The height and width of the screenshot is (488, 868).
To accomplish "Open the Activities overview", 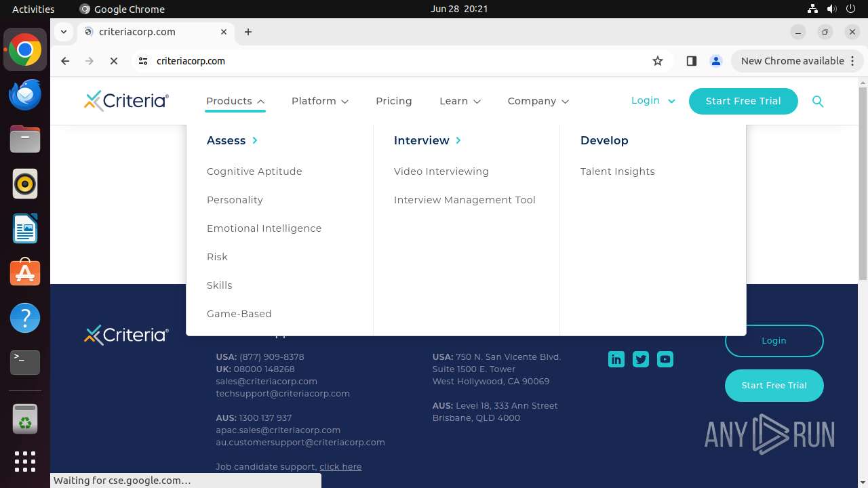I will click(33, 9).
